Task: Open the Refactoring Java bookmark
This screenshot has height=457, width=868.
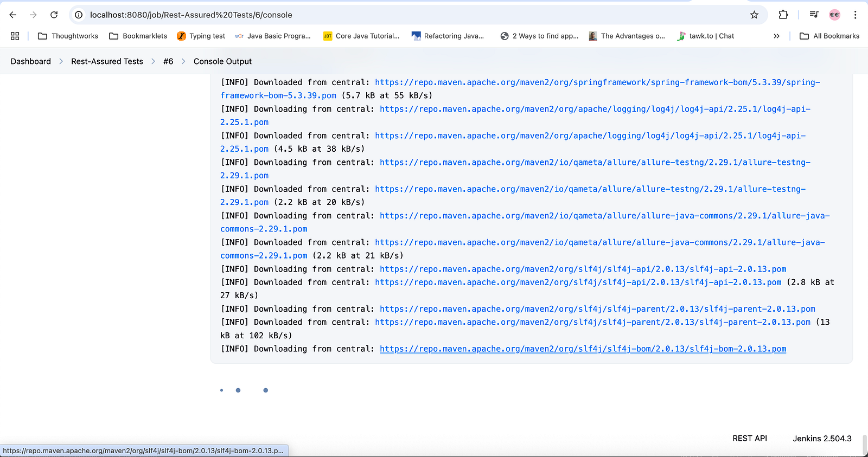Action: point(448,36)
